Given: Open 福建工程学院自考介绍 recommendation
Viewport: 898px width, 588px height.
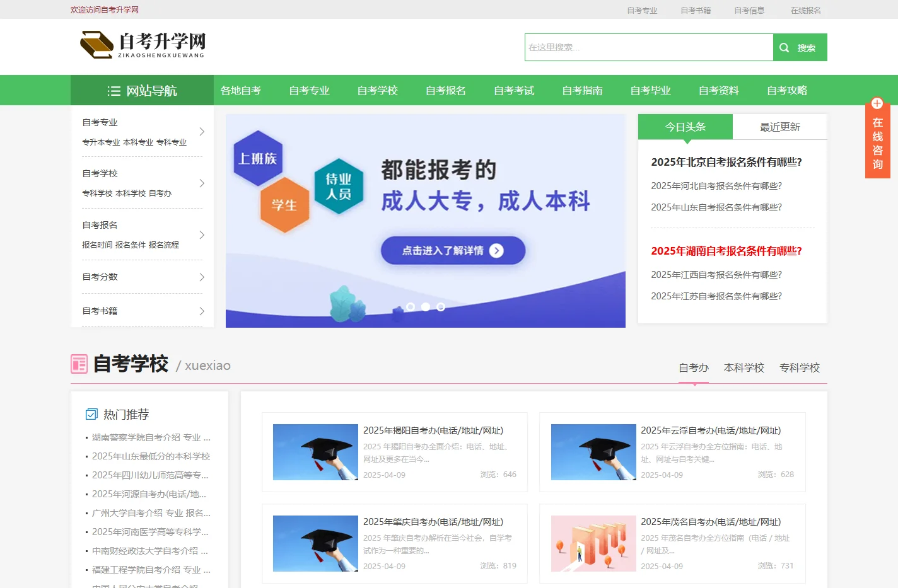Looking at the screenshot, I should (151, 570).
